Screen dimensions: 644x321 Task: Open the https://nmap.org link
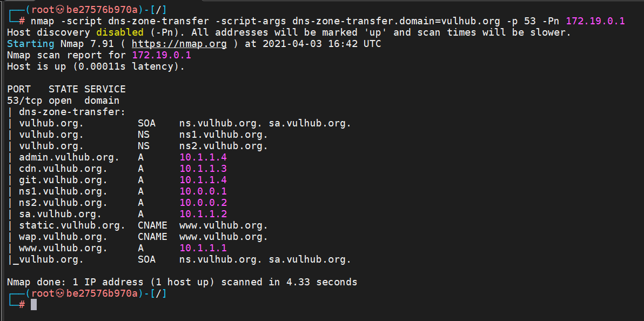pos(179,44)
